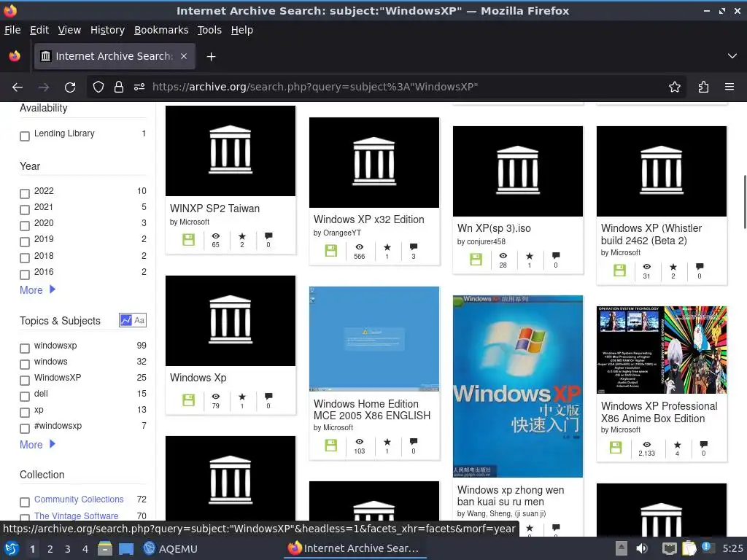The width and height of the screenshot is (747, 560).
Task: Check the 2019 year filter
Action: [25, 242]
